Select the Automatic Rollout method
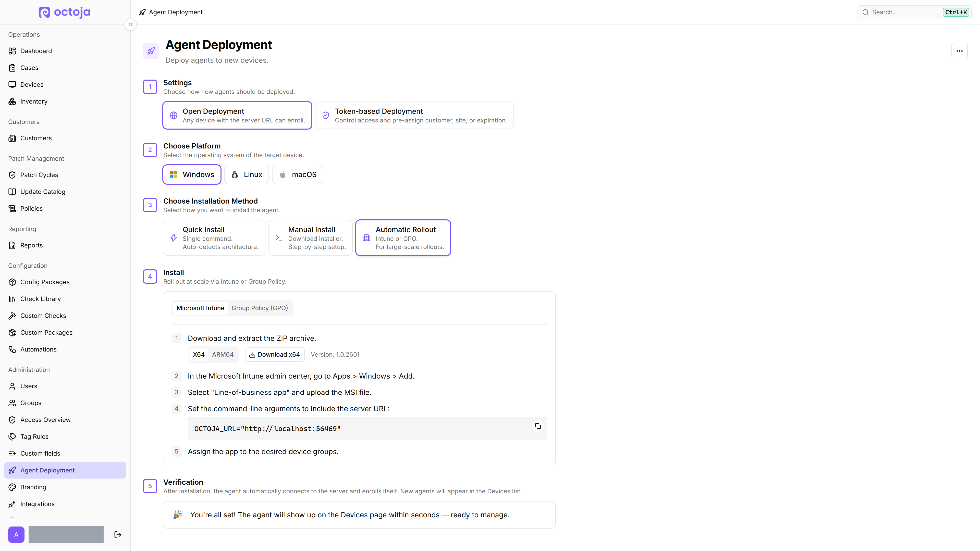 point(403,238)
